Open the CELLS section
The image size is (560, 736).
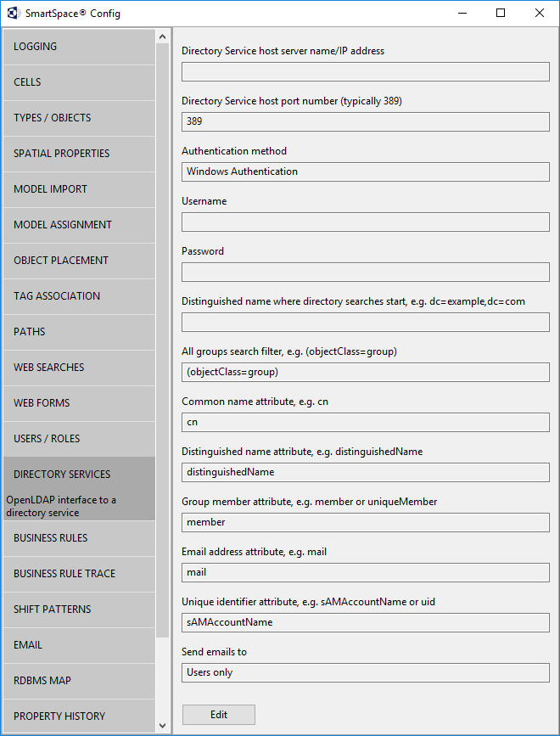point(79,82)
